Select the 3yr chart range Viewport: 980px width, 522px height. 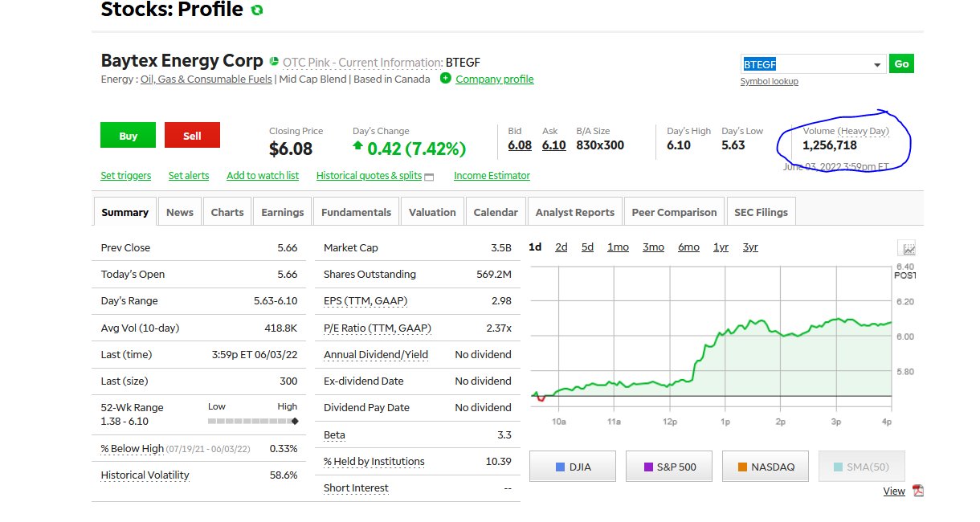[x=750, y=247]
